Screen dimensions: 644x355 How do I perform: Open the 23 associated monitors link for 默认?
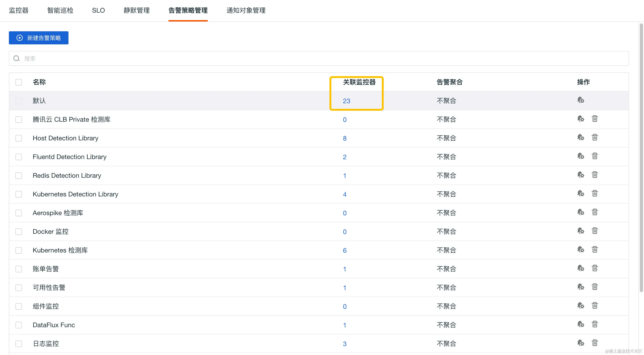pos(346,101)
